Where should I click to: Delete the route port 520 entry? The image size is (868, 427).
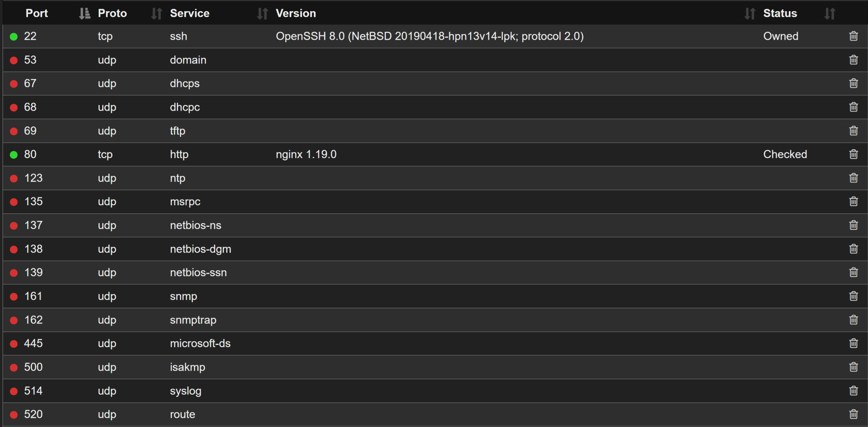(x=853, y=414)
